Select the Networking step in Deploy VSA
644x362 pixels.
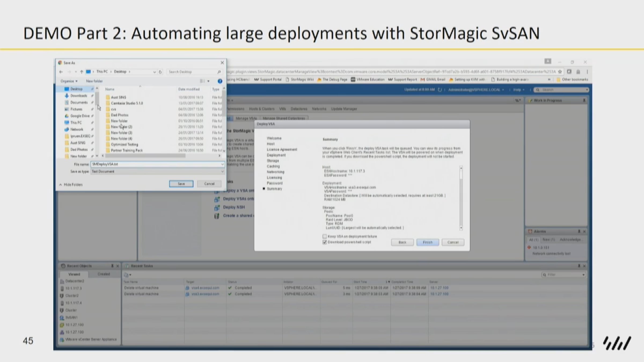coord(276,172)
